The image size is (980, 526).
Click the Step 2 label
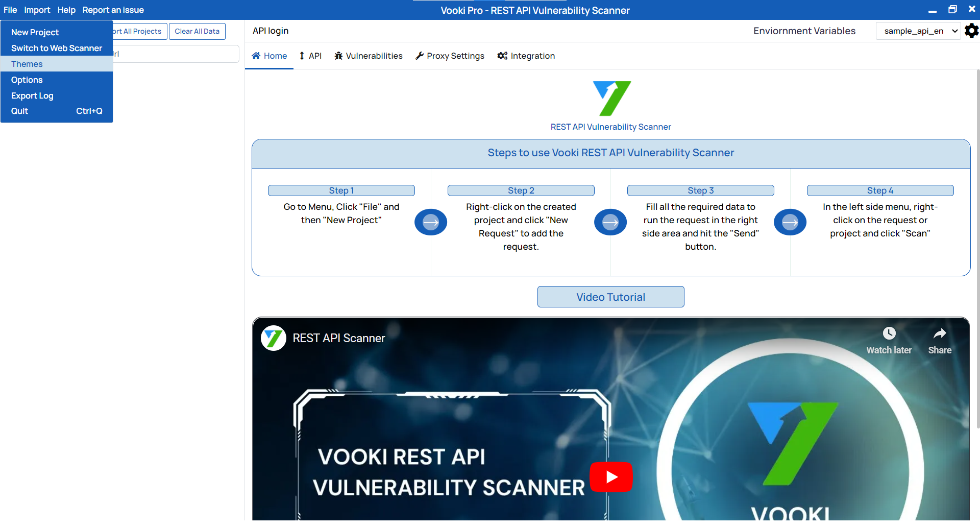pyautogui.click(x=521, y=190)
